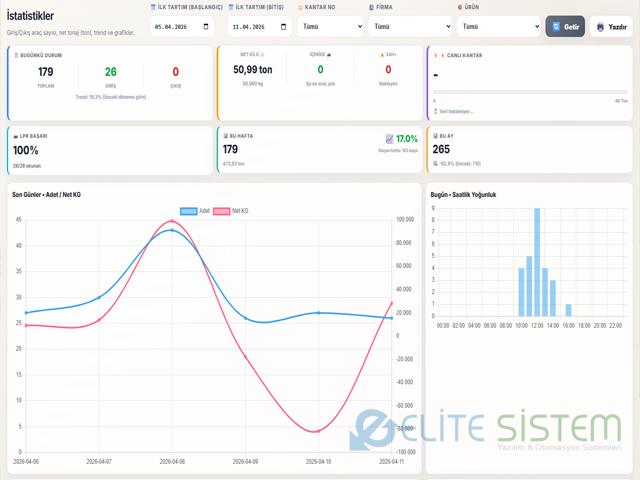640x480 pixels.
Task: Open the Bu Ay monthly card
Action: (529, 147)
